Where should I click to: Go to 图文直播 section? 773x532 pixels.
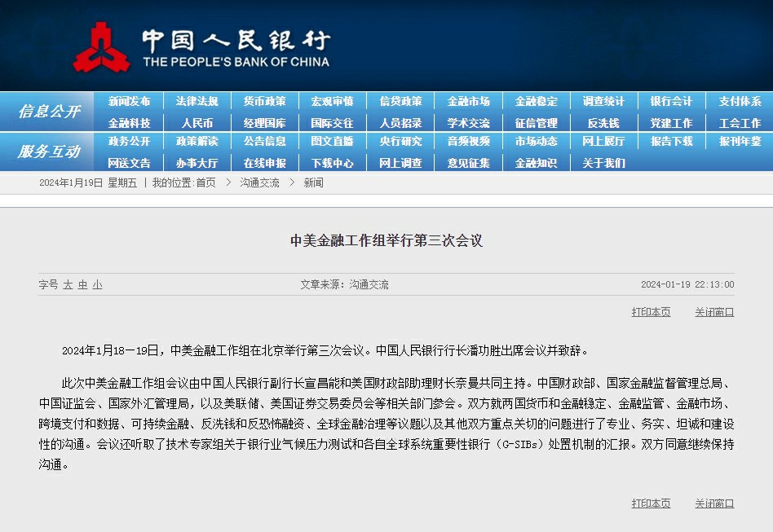point(332,142)
